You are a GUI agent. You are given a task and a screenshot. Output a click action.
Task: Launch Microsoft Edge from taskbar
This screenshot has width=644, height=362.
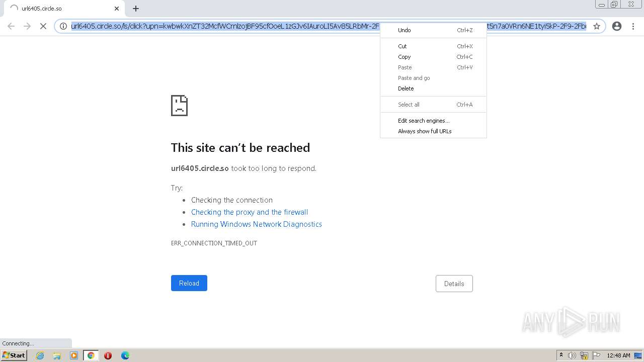(125, 355)
